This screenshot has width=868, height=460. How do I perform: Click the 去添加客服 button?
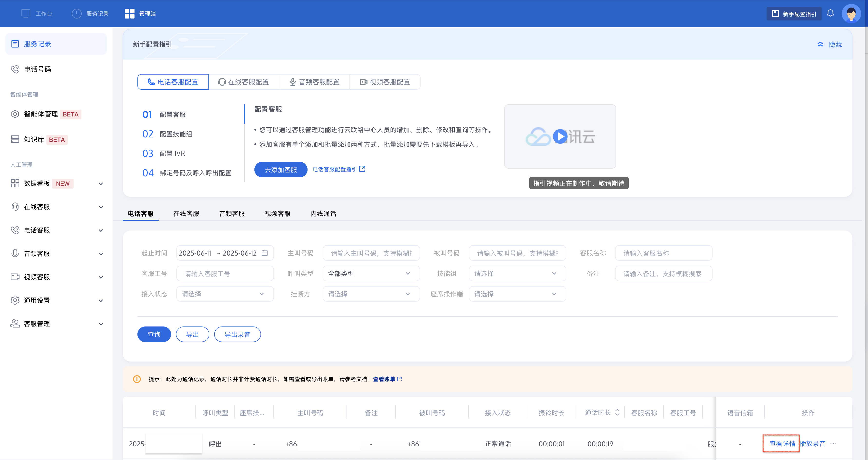point(281,170)
